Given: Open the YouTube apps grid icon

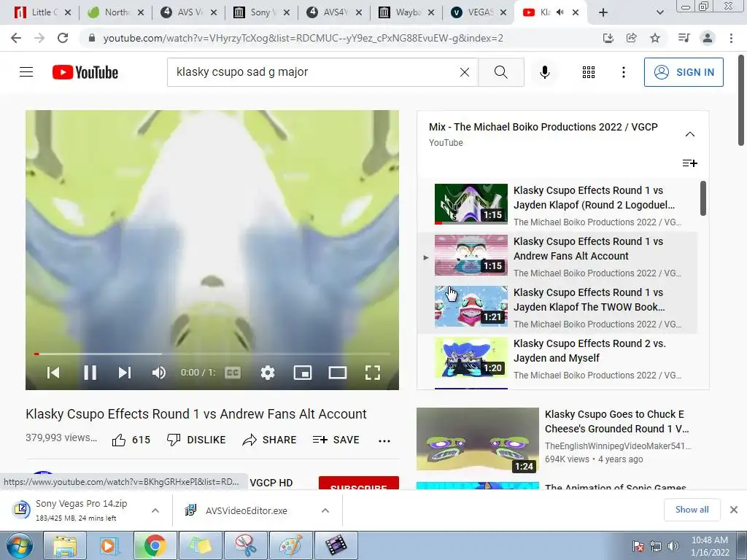Looking at the screenshot, I should click(589, 72).
